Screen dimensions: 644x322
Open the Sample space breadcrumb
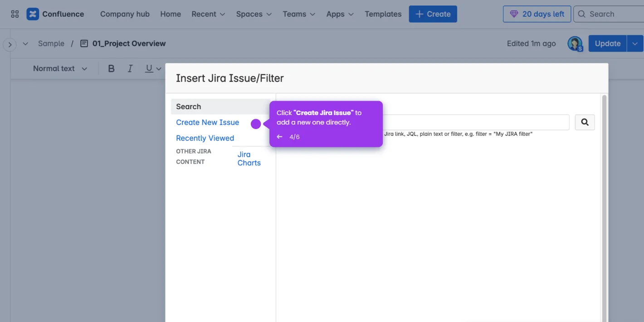51,43
